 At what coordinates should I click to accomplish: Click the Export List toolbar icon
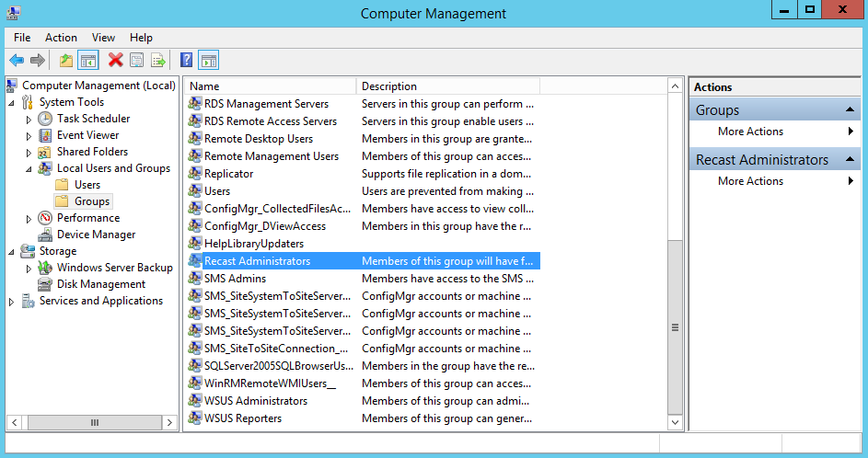tap(158, 60)
